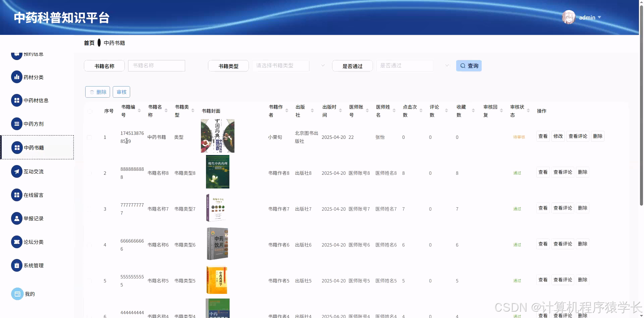This screenshot has width=644, height=318.
Task: Click 修改 on the first book row
Action: click(558, 136)
